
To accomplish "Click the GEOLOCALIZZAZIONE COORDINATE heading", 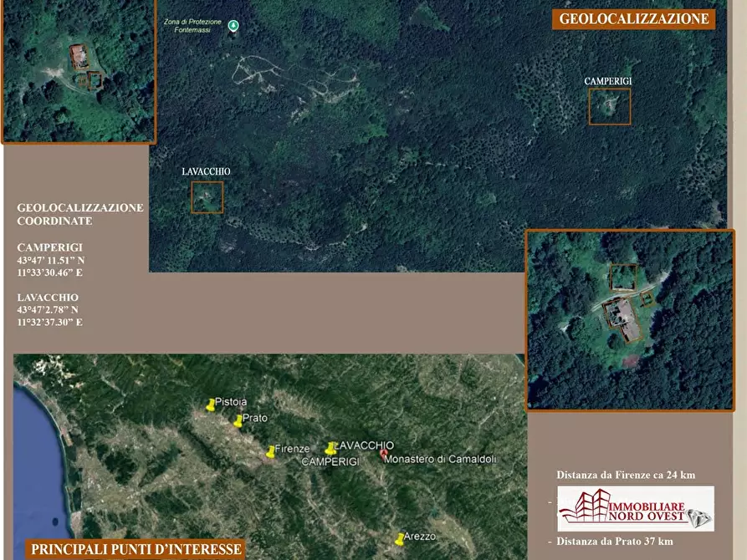I will [x=80, y=214].
